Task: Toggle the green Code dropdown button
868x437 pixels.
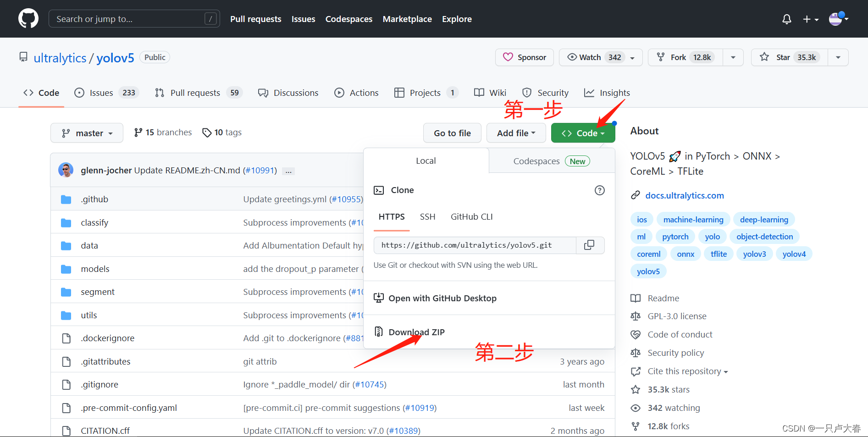Action: tap(583, 133)
